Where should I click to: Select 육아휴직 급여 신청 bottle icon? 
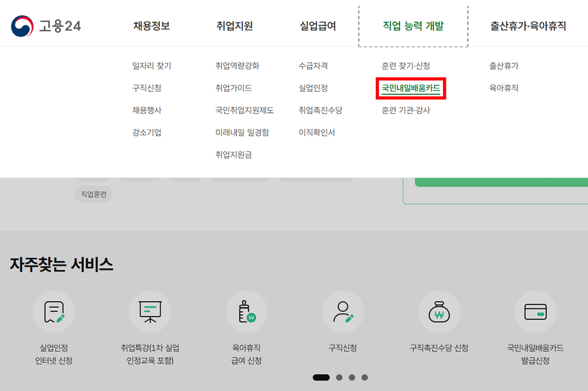pyautogui.click(x=247, y=312)
